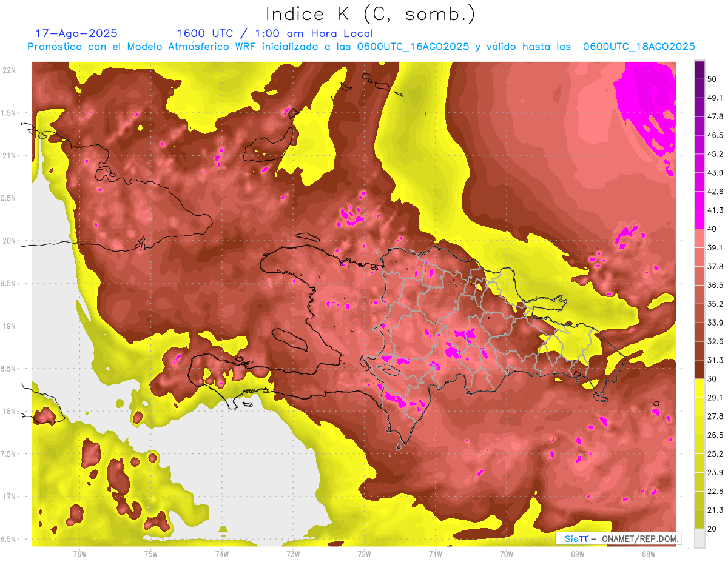Click the colorbar value '29.1'
The height and width of the screenshot is (562, 728).
click(x=715, y=397)
